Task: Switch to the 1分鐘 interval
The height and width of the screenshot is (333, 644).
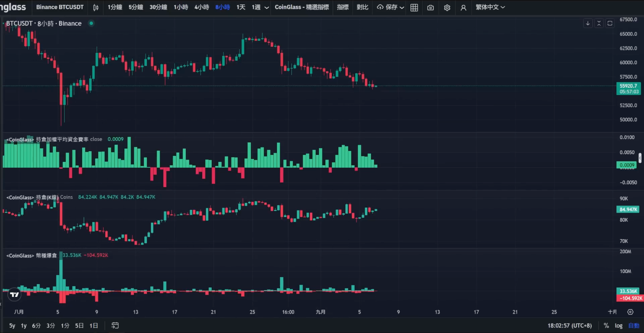Action: [115, 7]
